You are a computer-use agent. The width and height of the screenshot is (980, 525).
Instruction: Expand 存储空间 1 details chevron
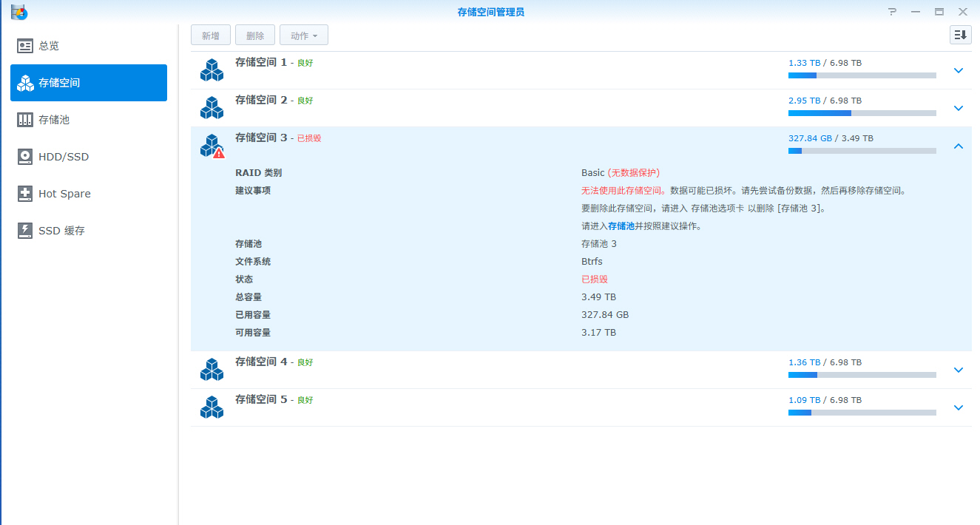coord(959,71)
